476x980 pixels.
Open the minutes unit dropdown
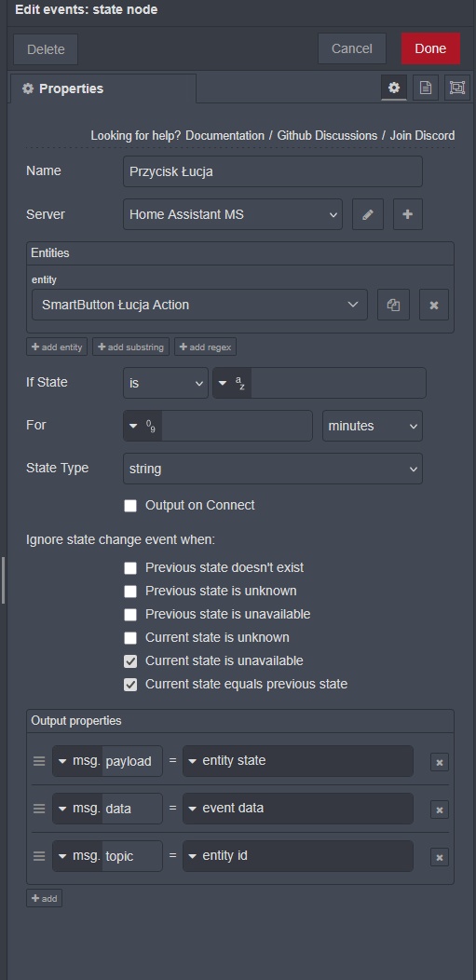pyautogui.click(x=373, y=426)
